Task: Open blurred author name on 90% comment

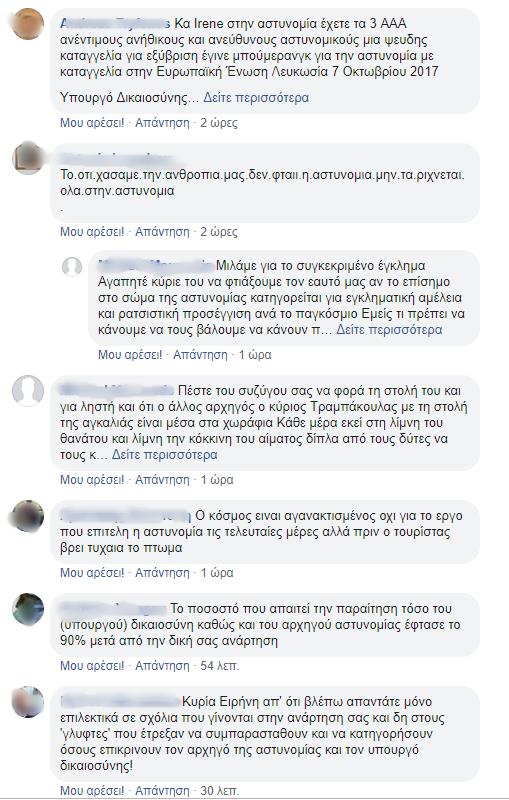Action: (x=113, y=609)
